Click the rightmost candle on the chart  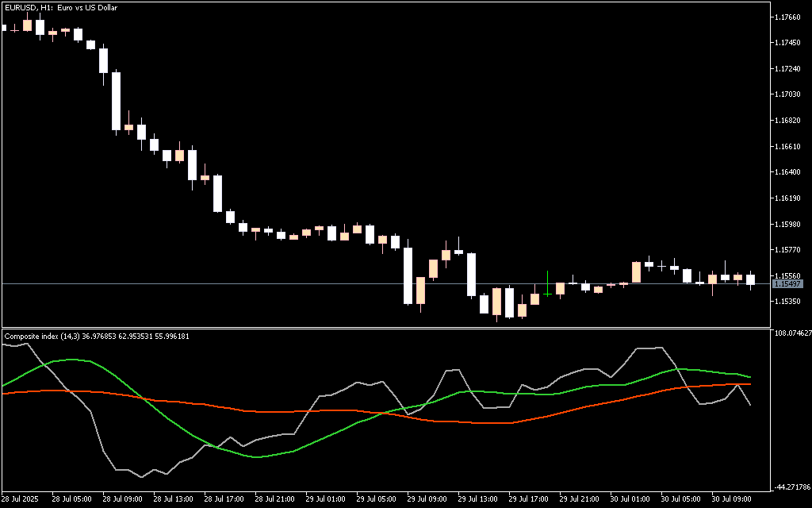(x=750, y=279)
